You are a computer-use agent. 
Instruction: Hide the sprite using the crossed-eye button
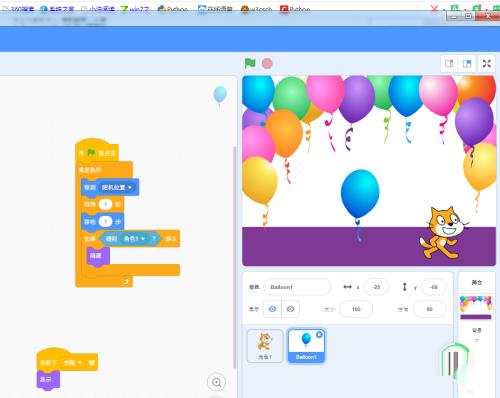(x=290, y=309)
